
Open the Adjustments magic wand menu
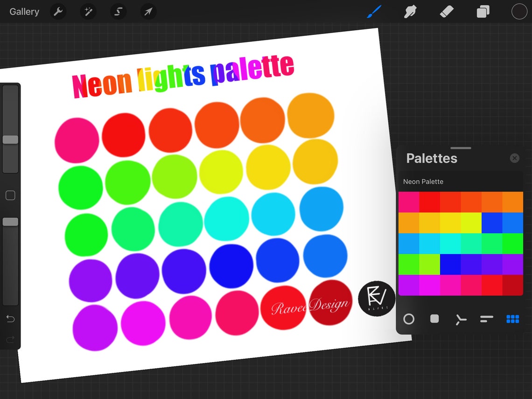tap(88, 12)
